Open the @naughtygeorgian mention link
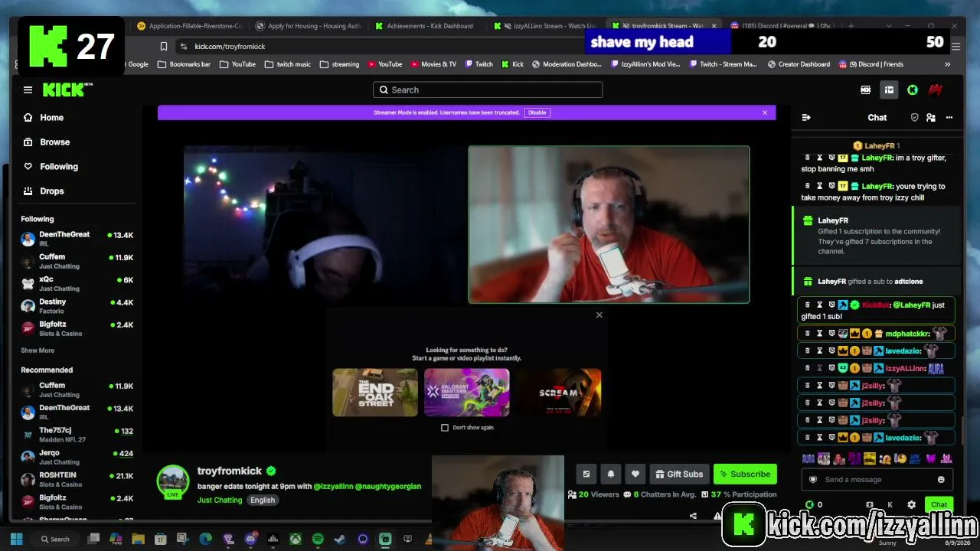Screen dimensions: 980x551 click(x=388, y=487)
